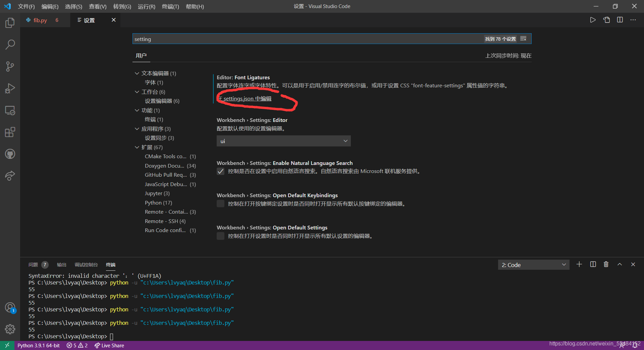Image resolution: width=644 pixels, height=350 pixels.
Task: Toggle Enable Natural Language Search checkbox
Action: pyautogui.click(x=220, y=171)
